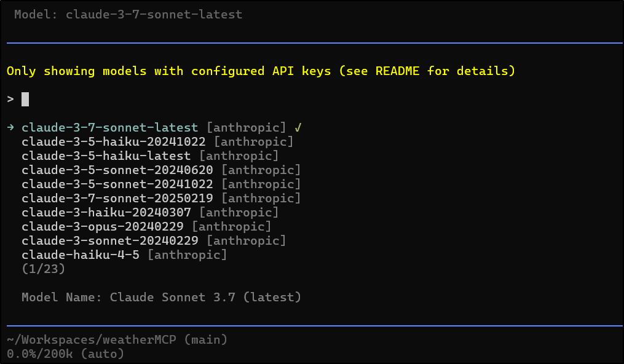Click the (1/23) page counter
The height and width of the screenshot is (364, 624).
click(43, 269)
